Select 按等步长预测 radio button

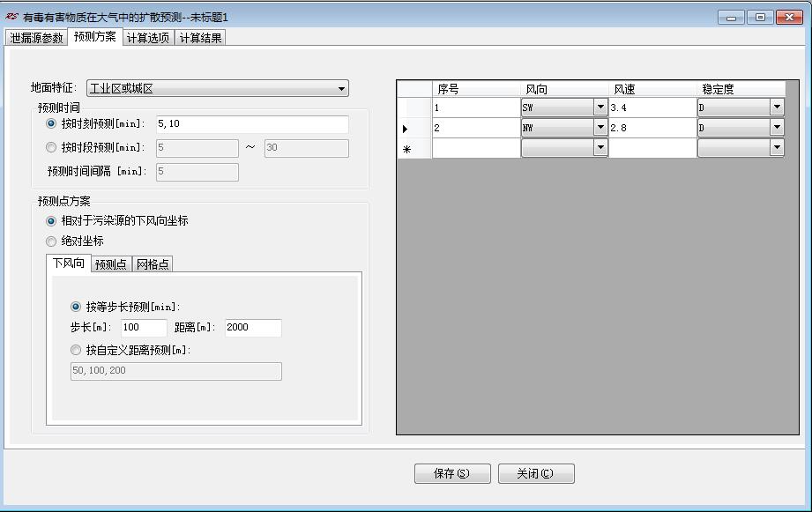(x=76, y=307)
